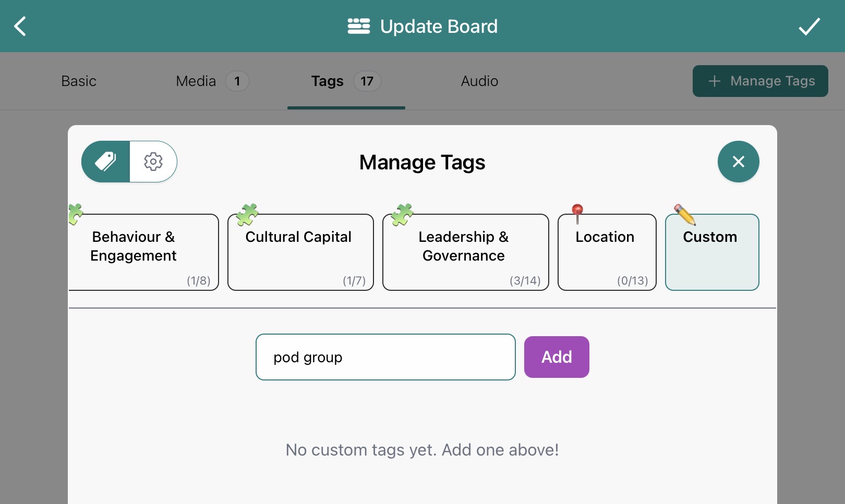Save changes with the checkmark icon

810,26
